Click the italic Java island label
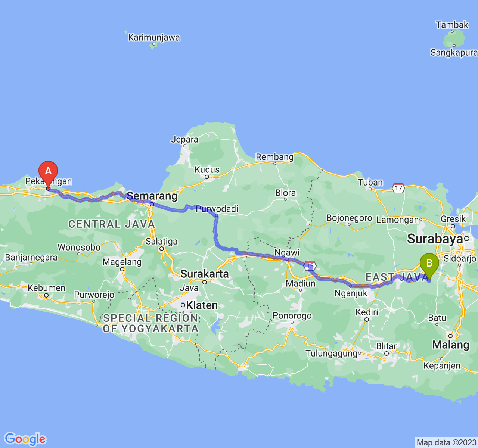Screen dimensions: 478x448 (189, 288)
